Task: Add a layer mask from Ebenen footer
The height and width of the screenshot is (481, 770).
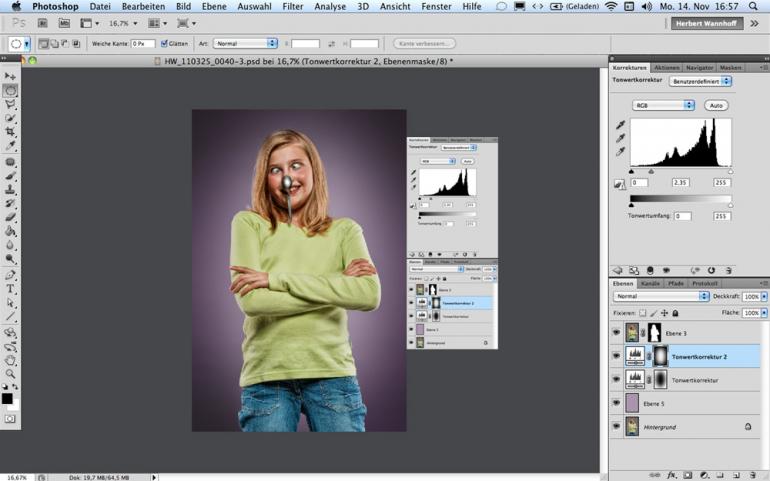Action: pyautogui.click(x=688, y=475)
